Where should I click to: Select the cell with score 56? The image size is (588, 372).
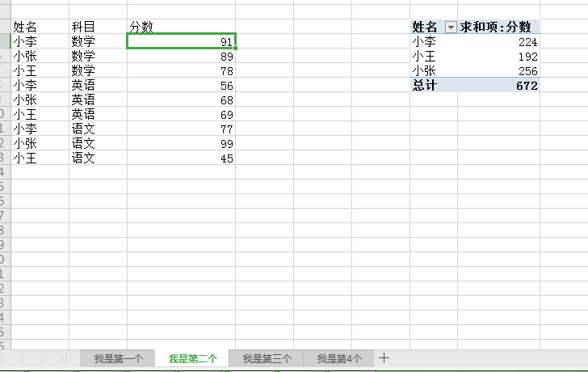182,85
